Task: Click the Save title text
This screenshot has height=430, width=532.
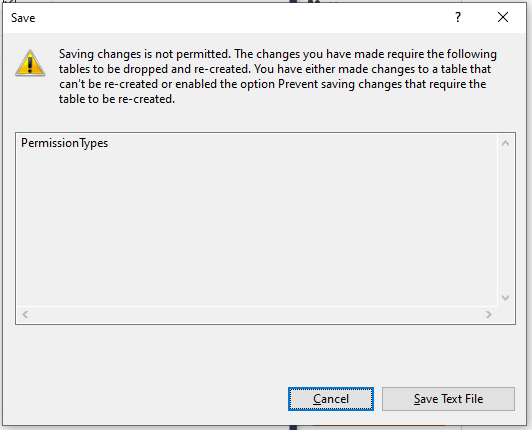Action: (x=23, y=18)
